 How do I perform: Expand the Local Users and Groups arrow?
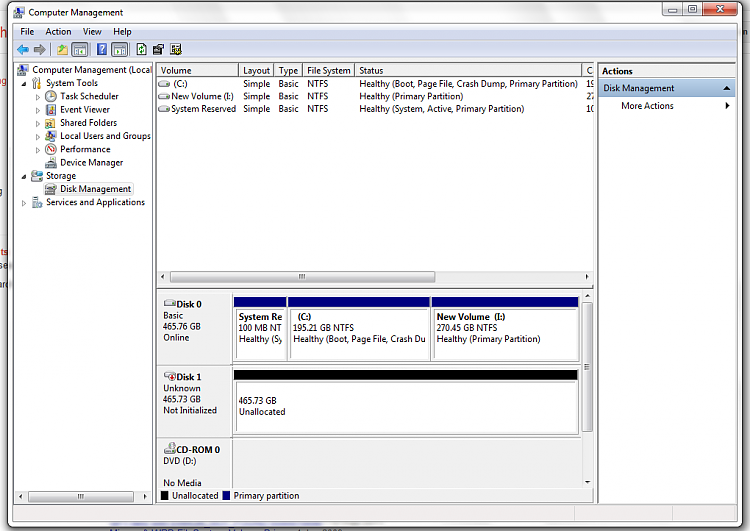[x=38, y=137]
